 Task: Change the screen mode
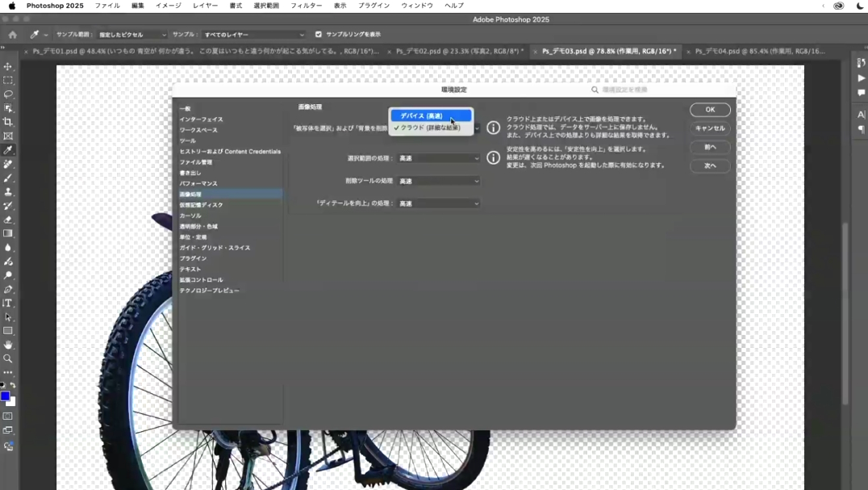8,430
